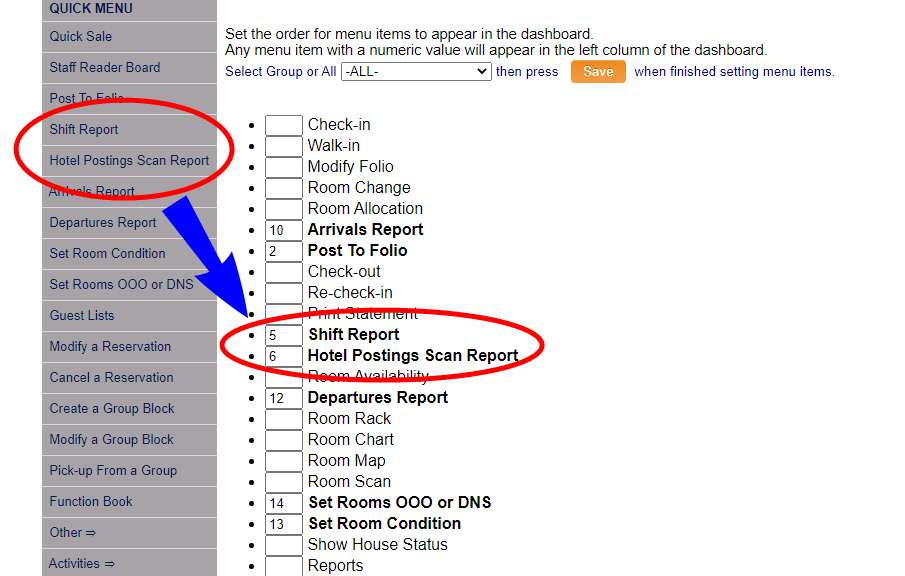Screen dimensions: 905x576
Task: Expand the Other submenu
Action: pyautogui.click(x=73, y=533)
